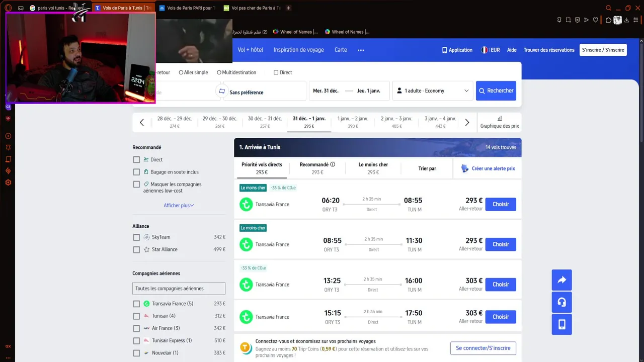Open the EUR currency selector
This screenshot has height=362, width=644.
tap(491, 50)
